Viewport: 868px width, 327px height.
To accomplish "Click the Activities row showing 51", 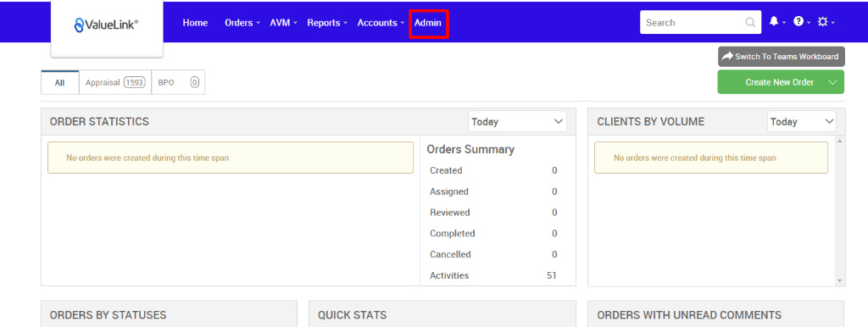I will click(x=493, y=275).
